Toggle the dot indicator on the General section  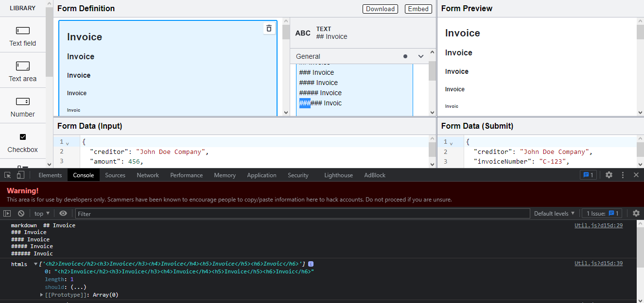pyautogui.click(x=405, y=56)
